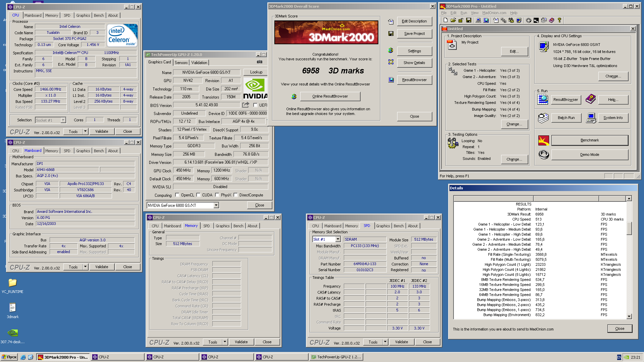Click Change button under Selected Tests

[514, 124]
